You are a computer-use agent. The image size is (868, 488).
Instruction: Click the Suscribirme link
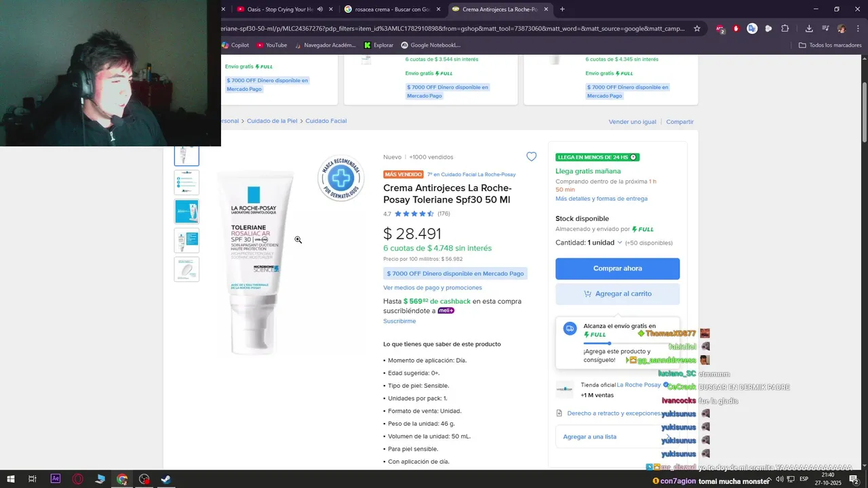[399, 321]
